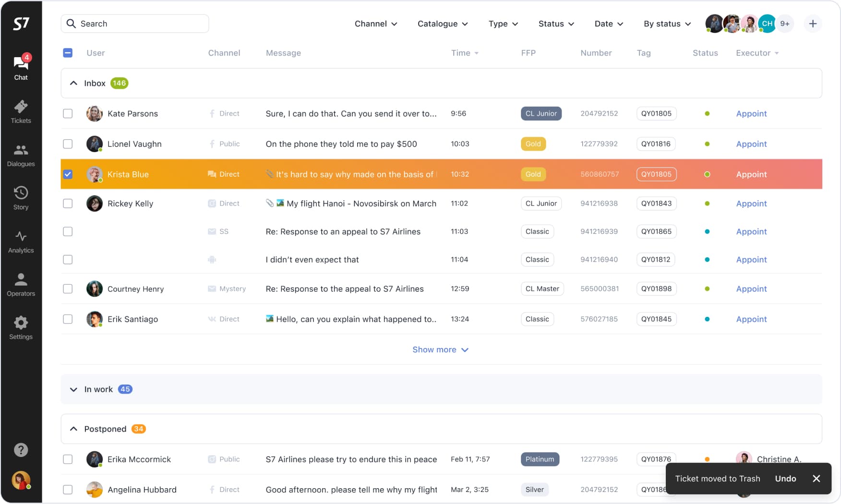The width and height of the screenshot is (841, 504).
Task: Click Undo in the trash notification
Action: tap(785, 479)
